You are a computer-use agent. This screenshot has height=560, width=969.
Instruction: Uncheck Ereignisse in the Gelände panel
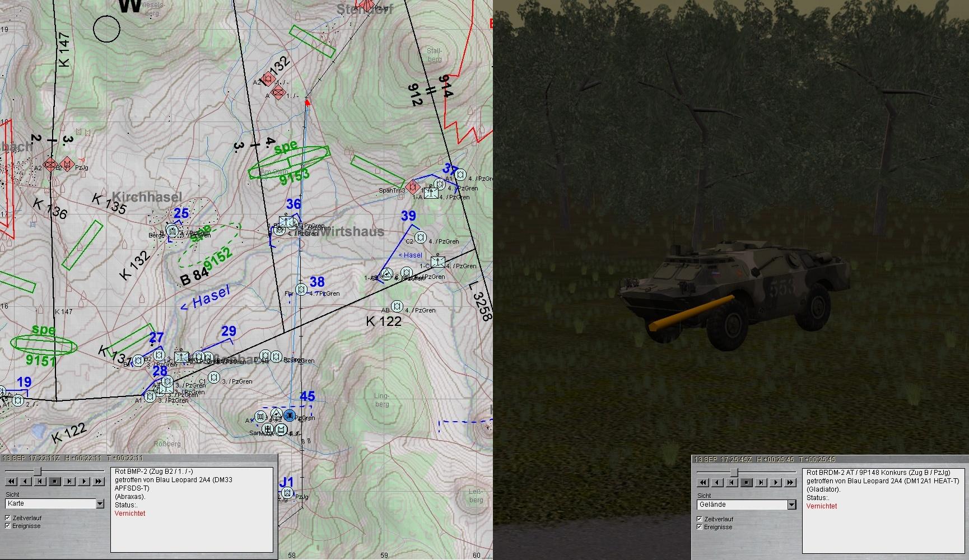[x=700, y=527]
